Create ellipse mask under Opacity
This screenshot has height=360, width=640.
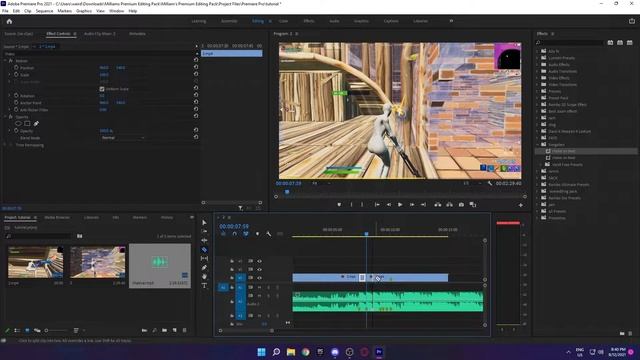tap(18, 123)
